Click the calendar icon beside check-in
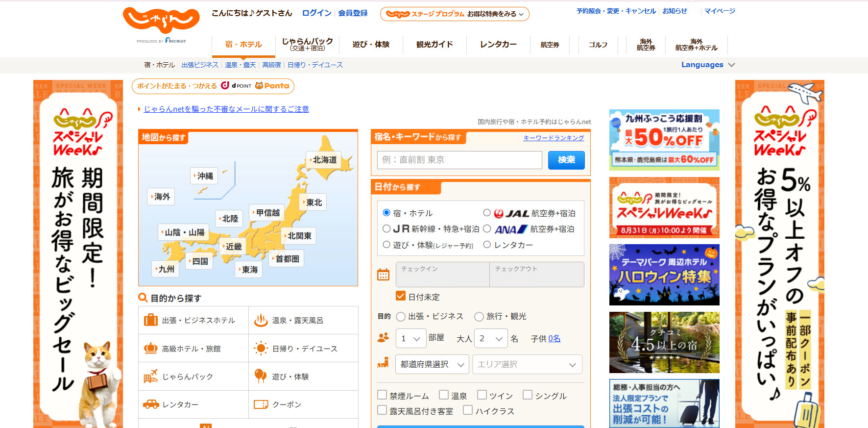This screenshot has height=428, width=868. tap(383, 275)
